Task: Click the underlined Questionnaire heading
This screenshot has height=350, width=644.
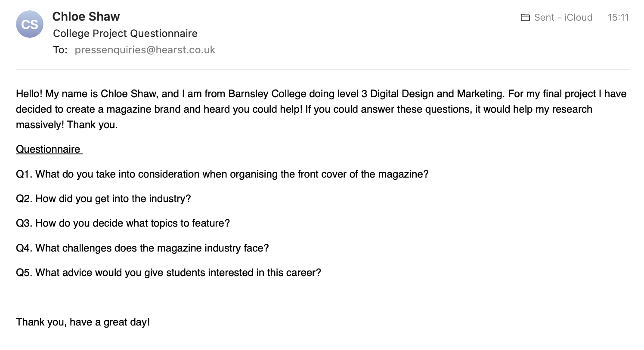Action: (x=48, y=149)
